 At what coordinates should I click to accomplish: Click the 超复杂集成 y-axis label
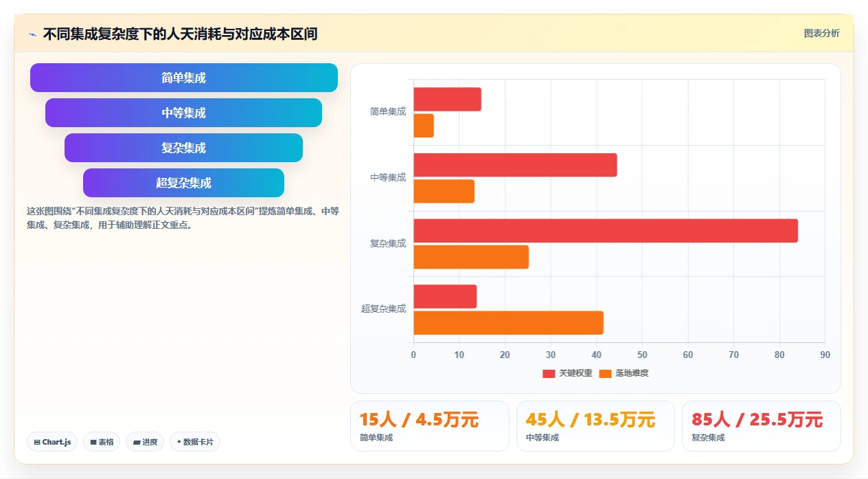point(383,309)
